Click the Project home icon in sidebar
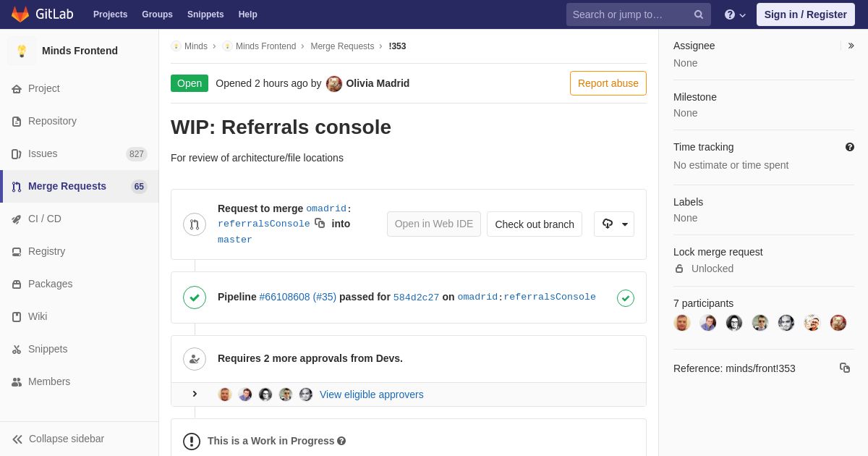Image resolution: width=868 pixels, height=456 pixels. 17,89
